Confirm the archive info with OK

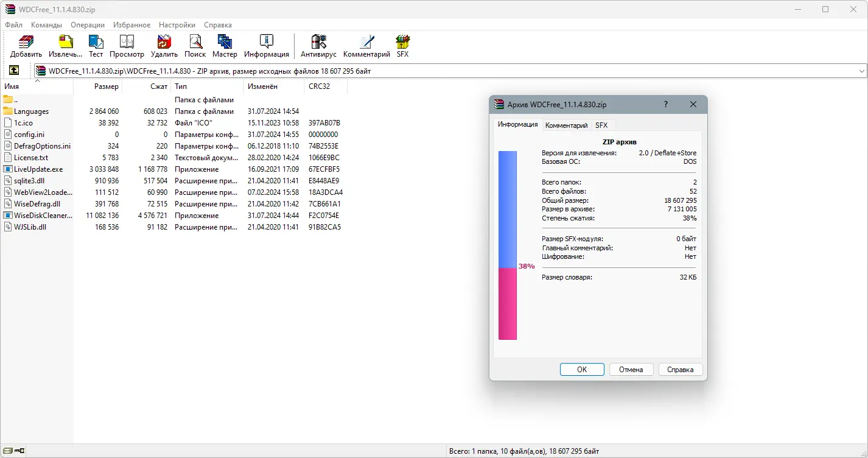[581, 369]
